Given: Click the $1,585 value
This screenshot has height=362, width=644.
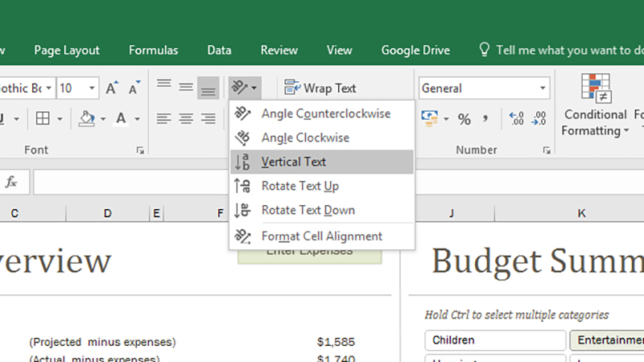Looking at the screenshot, I should pos(336,342).
